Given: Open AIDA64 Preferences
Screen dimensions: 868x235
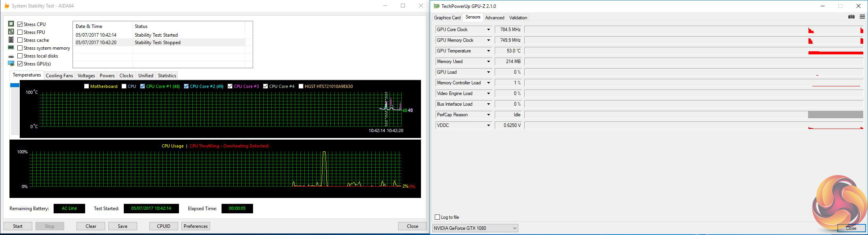Looking at the screenshot, I should 196,226.
